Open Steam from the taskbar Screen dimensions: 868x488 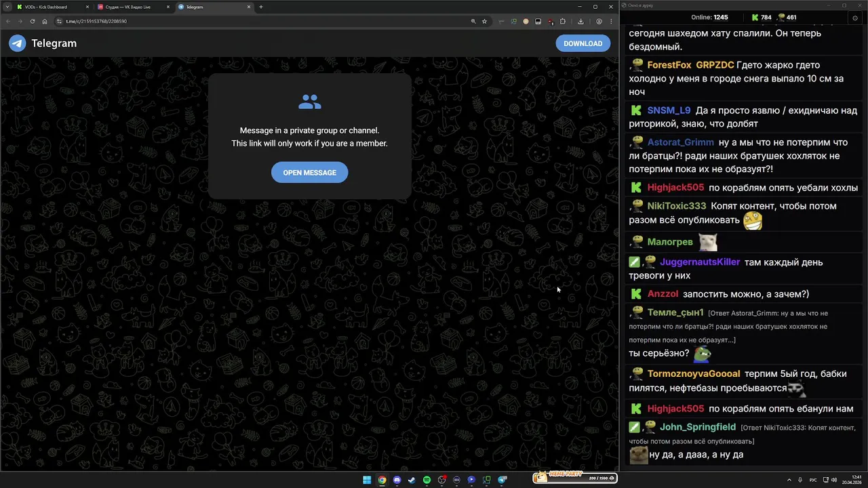pos(412,480)
